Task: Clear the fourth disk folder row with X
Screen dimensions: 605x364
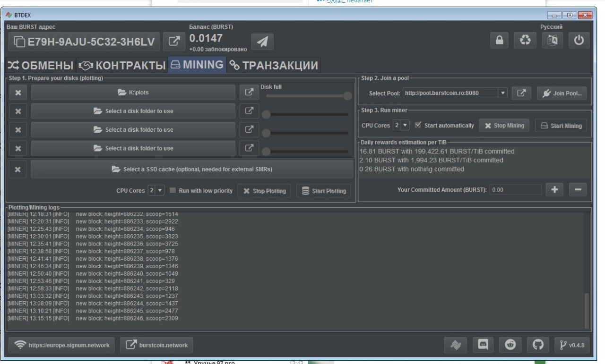Action: (x=18, y=148)
